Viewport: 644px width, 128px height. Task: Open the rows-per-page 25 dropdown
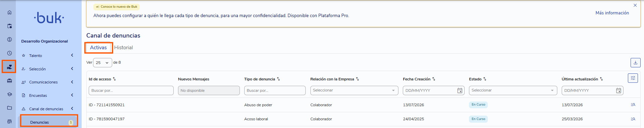102,63
